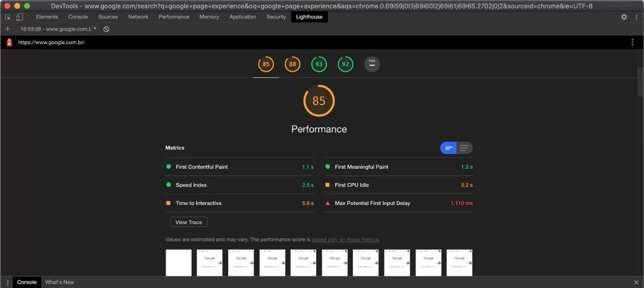The width and height of the screenshot is (644, 288).
Task: Click the First Contentful Paint metric
Action: (240, 167)
